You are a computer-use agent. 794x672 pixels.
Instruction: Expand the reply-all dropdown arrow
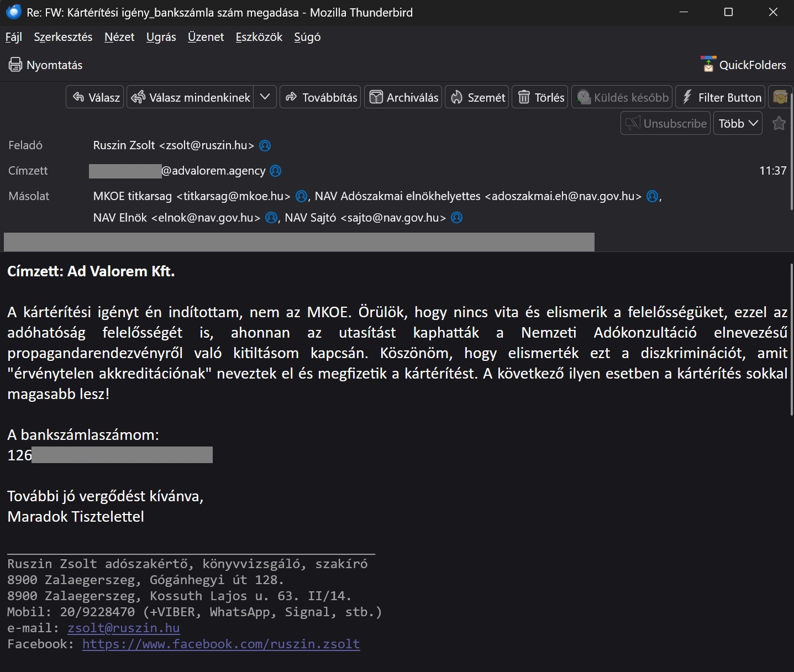tap(265, 97)
